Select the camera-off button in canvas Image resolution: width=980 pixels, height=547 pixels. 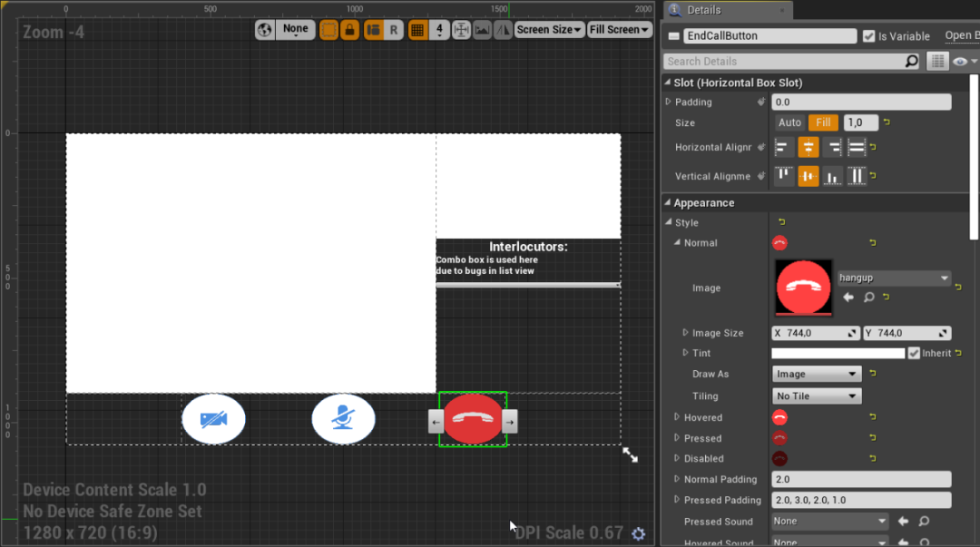(x=214, y=419)
